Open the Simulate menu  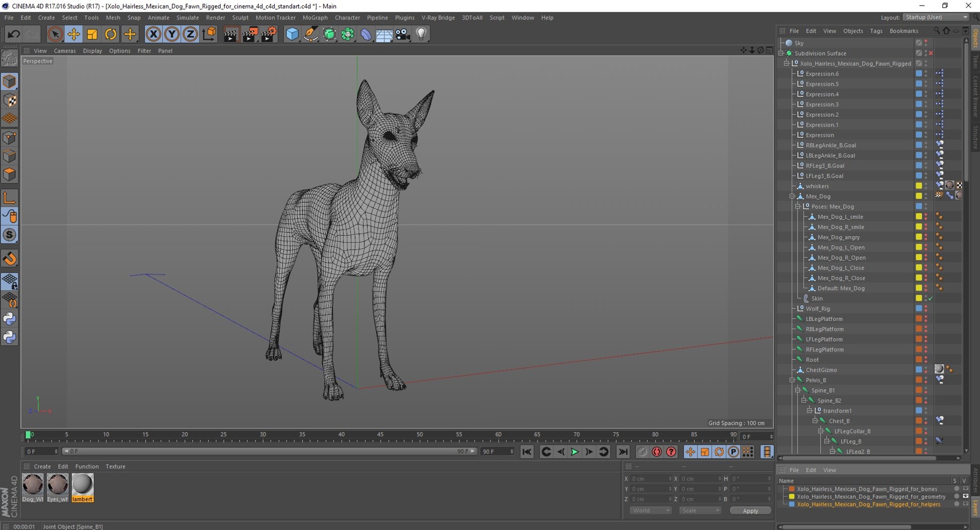187,17
